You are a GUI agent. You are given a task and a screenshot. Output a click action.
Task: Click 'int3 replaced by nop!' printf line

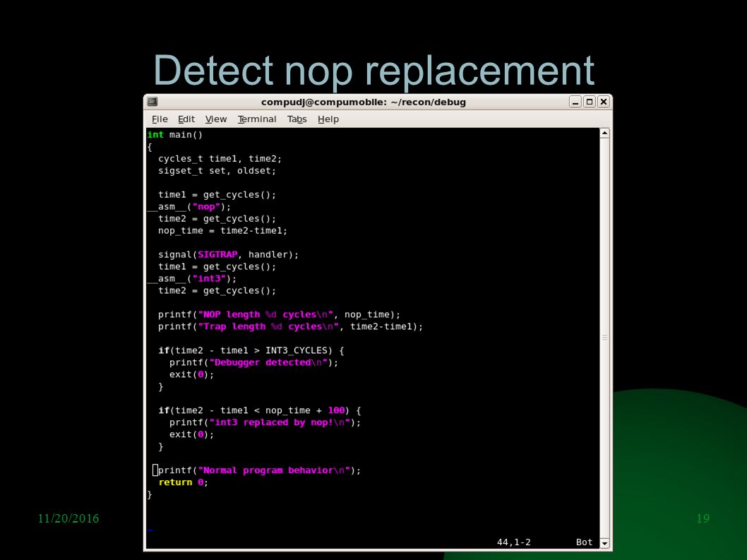(x=265, y=422)
